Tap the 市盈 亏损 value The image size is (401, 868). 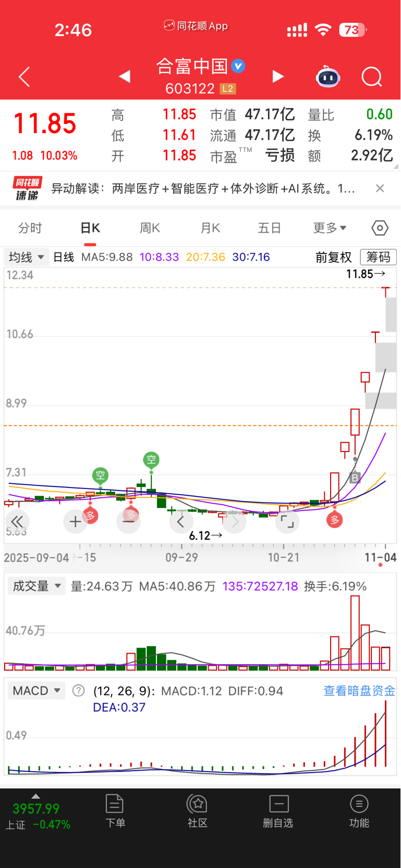tap(280, 155)
